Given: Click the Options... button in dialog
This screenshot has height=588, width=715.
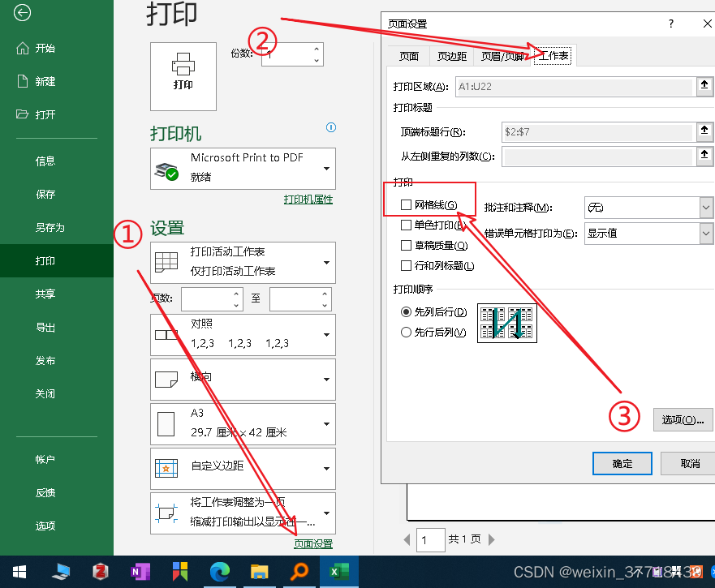Looking at the screenshot, I should (683, 419).
